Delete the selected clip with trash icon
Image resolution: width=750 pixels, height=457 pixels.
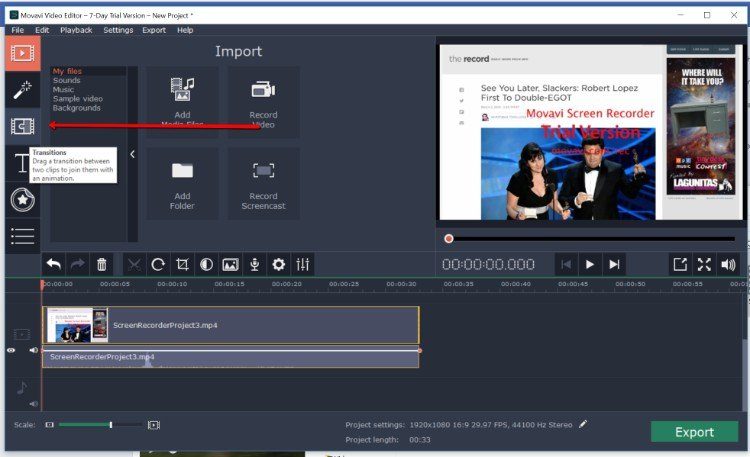[101, 264]
